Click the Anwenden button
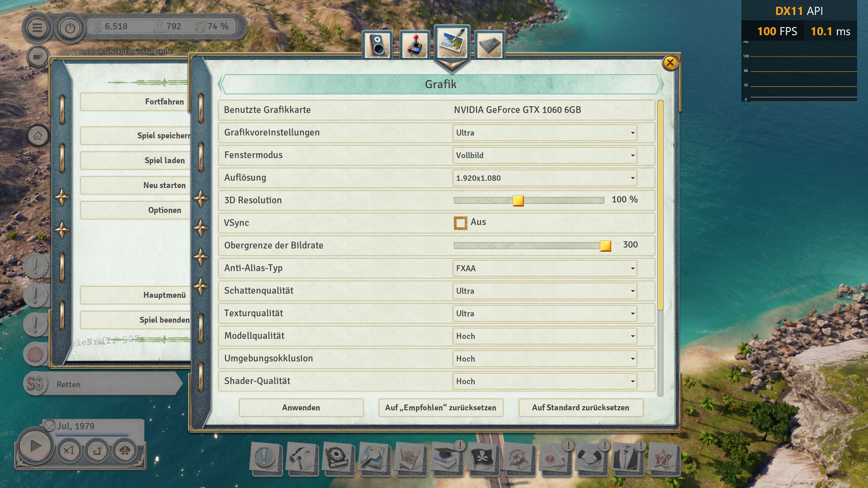This screenshot has width=868, height=488. click(x=301, y=408)
